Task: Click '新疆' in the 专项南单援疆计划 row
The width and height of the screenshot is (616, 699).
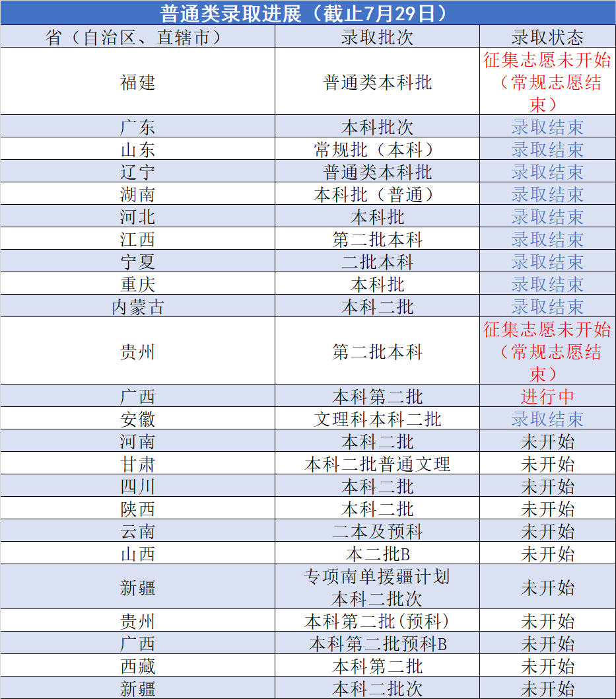Action: point(137,587)
